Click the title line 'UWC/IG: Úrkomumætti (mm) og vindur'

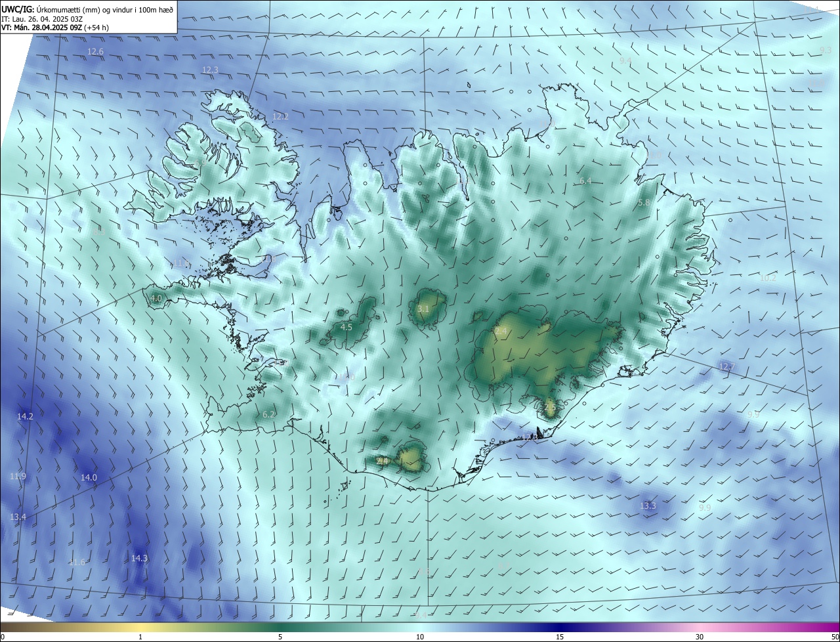(88, 9)
